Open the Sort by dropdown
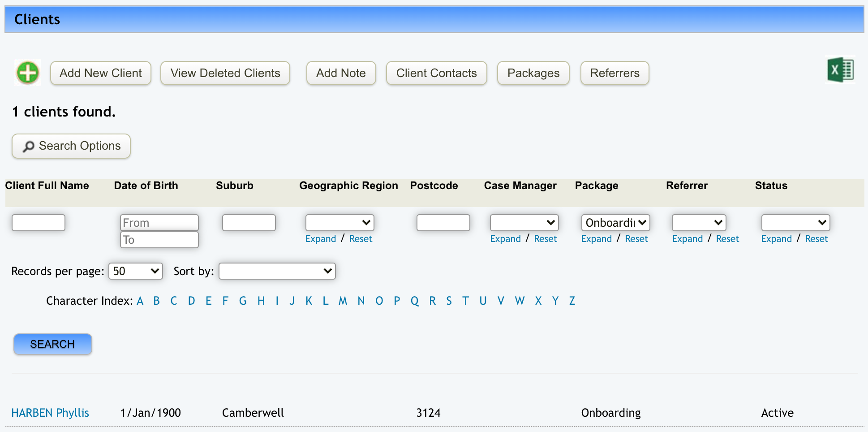Viewport: 868px width, 432px height. pos(277,271)
